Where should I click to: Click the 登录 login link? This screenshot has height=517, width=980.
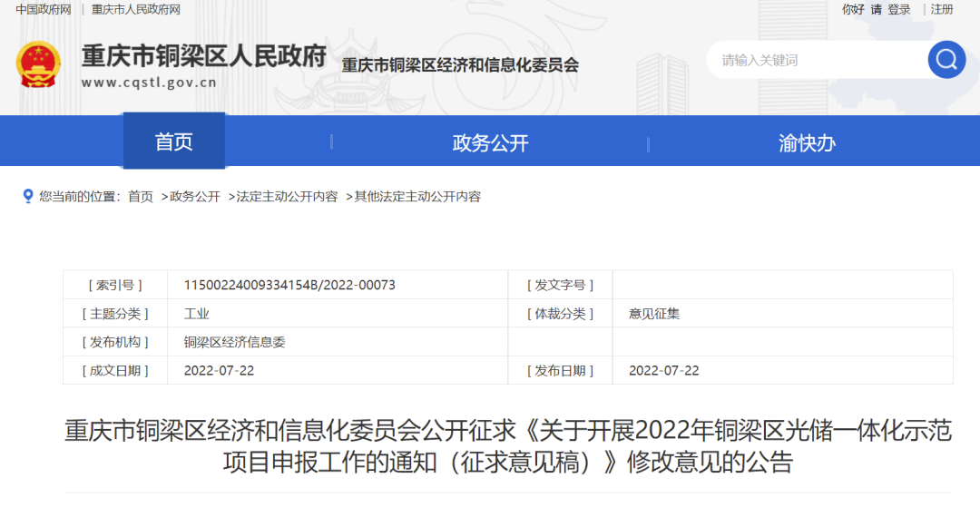click(x=898, y=9)
